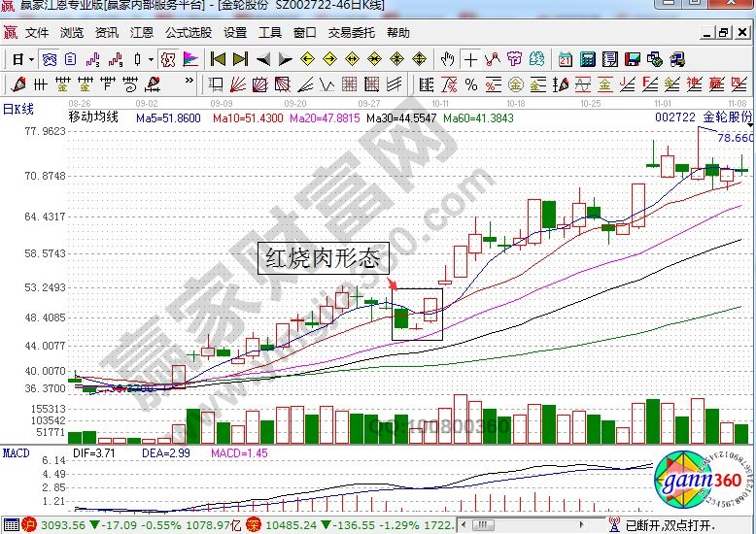Click the percent sign drawing tool
This screenshot has height=534, width=756.
pos(470,84)
